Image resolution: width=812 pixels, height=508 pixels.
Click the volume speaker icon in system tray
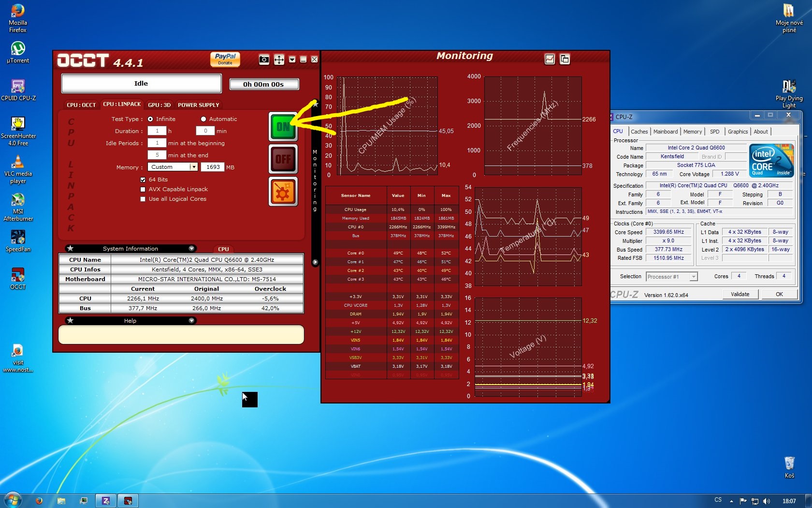coord(767,501)
